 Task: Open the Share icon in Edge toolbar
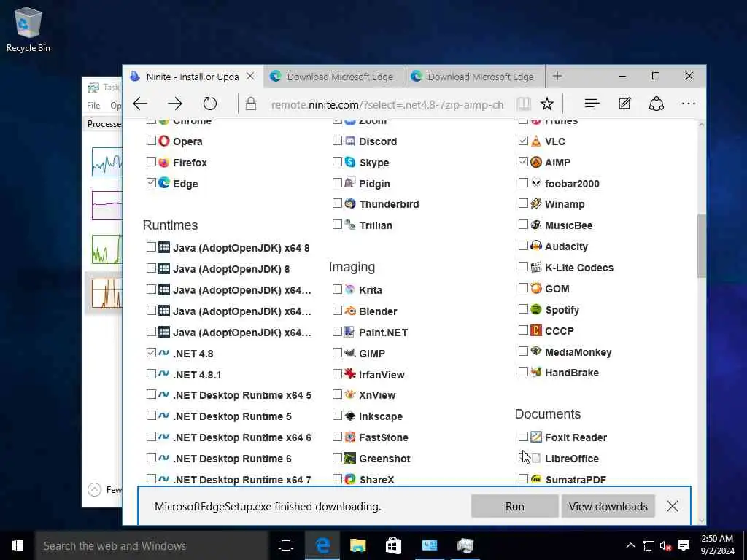pyautogui.click(x=656, y=104)
